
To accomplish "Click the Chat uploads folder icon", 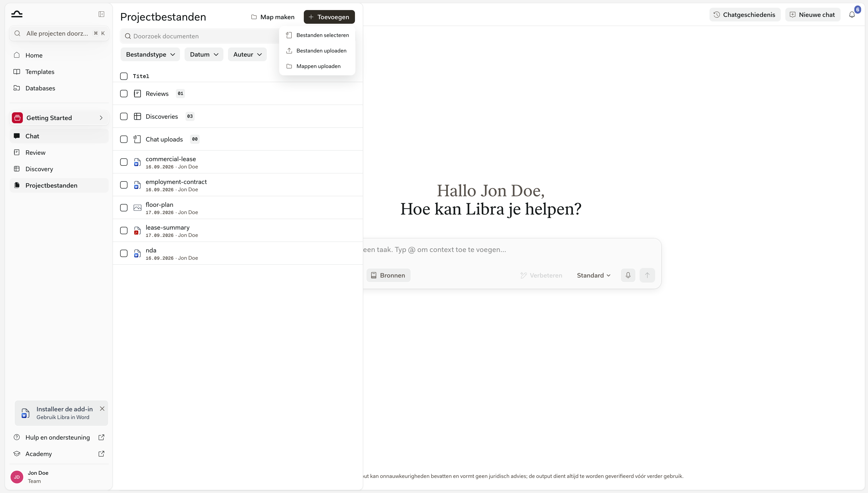I will [137, 139].
